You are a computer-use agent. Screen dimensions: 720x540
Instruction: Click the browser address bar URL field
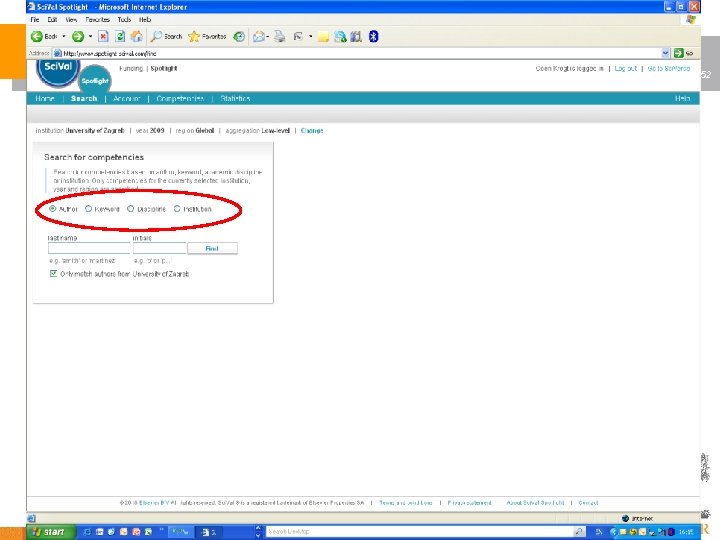(358, 53)
